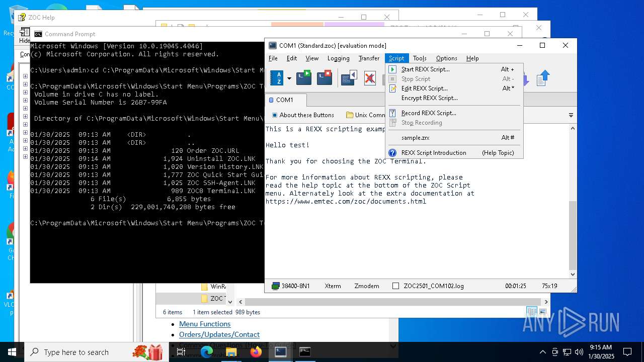Image resolution: width=644 pixels, height=362 pixels.
Task: Open Orders/Updates/Contact link in ZOC Help
Action: pos(219,335)
